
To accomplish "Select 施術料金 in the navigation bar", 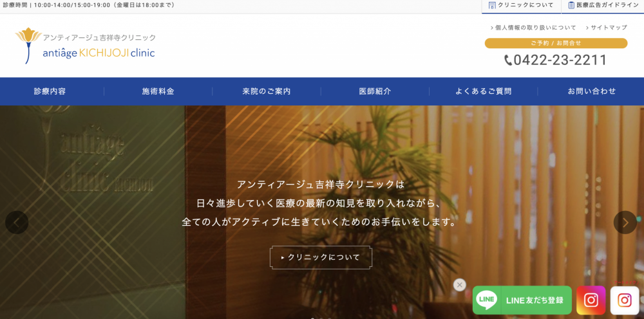I will [x=158, y=91].
